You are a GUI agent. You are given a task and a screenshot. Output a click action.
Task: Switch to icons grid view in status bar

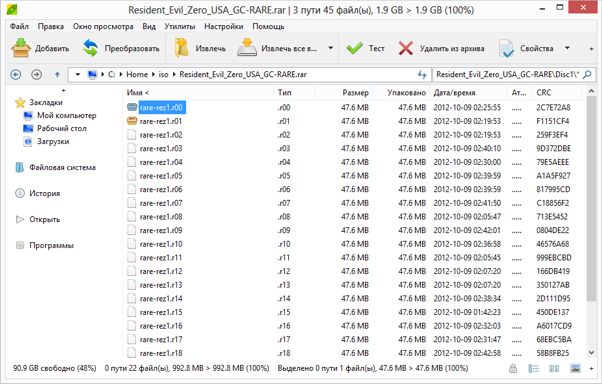point(554,368)
